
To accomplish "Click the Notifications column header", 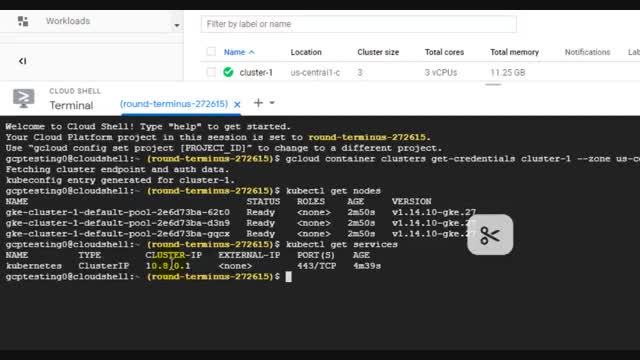I will [x=587, y=52].
